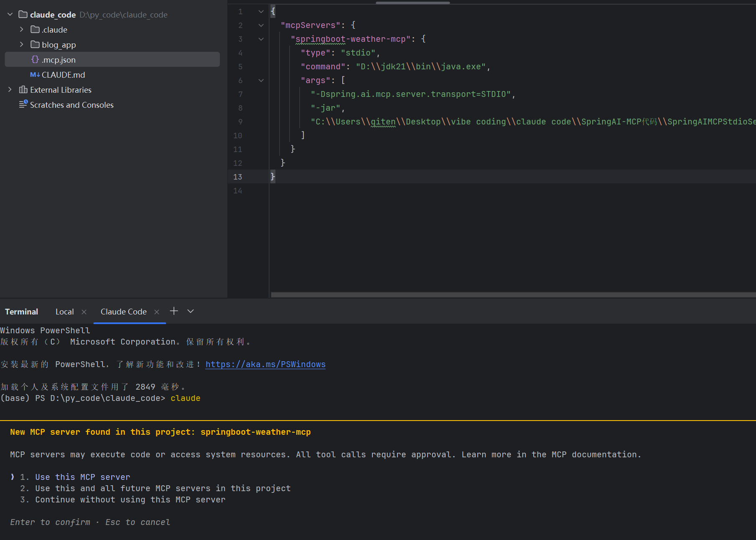
Task: Fold the args array on line 6
Action: click(x=261, y=81)
